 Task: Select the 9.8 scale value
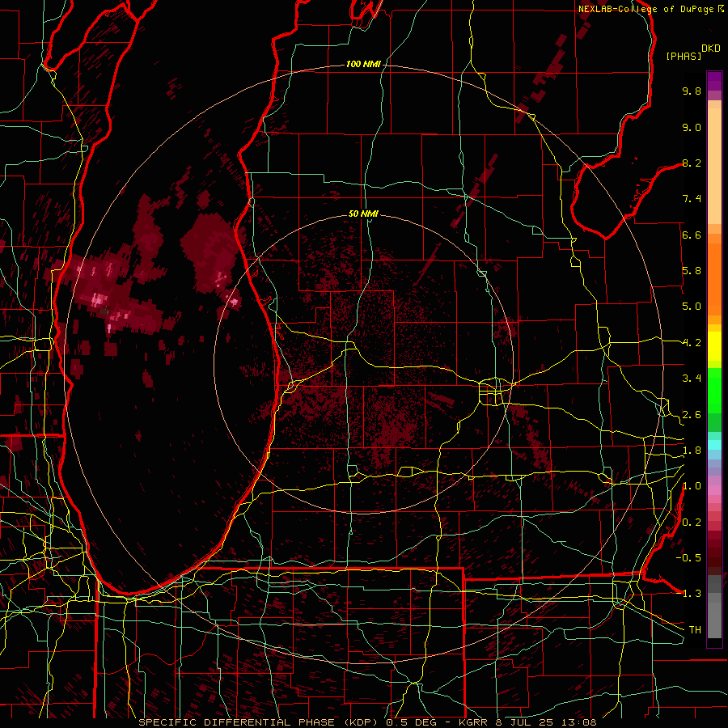pyautogui.click(x=692, y=91)
